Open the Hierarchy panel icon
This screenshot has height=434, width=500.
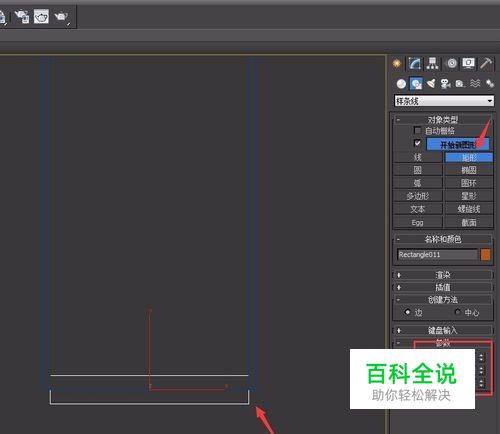[432, 63]
